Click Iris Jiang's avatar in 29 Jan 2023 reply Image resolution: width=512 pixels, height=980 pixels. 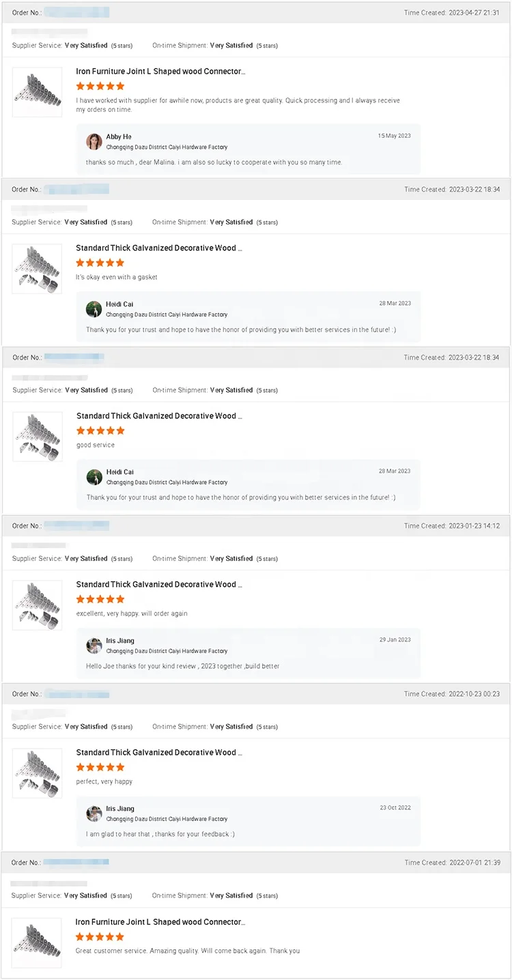click(94, 646)
